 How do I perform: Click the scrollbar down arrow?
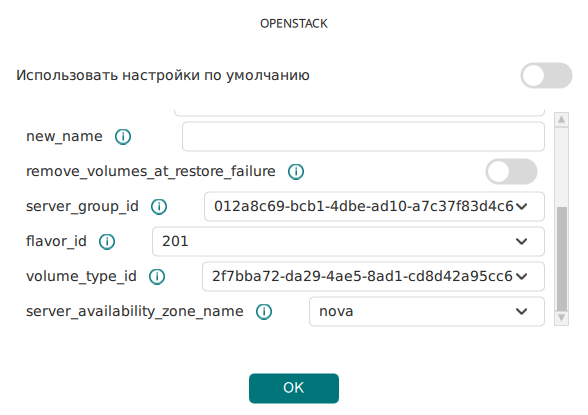click(561, 318)
